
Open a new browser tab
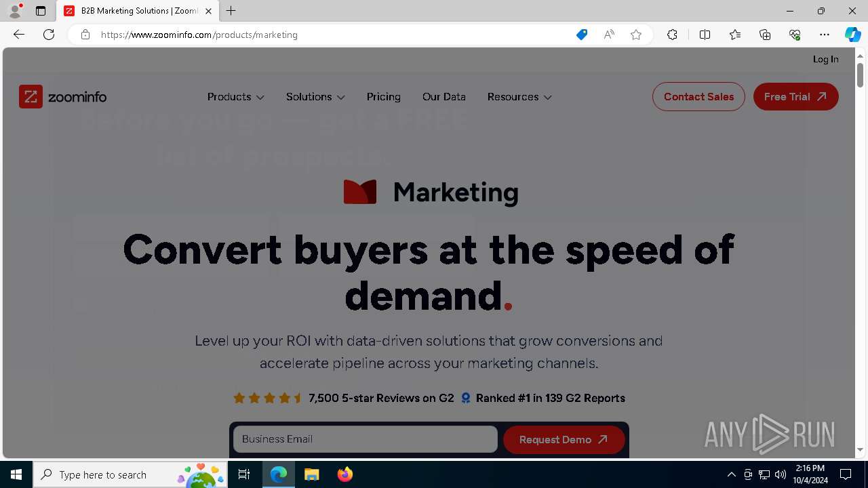(x=231, y=11)
